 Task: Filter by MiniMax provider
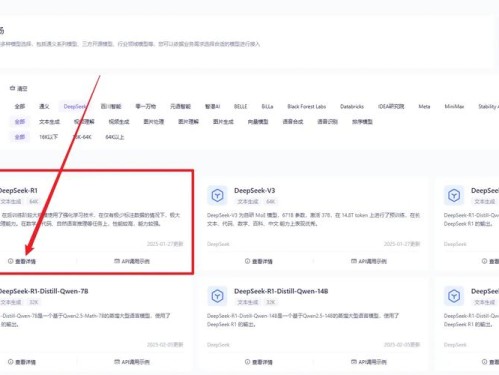(454, 106)
